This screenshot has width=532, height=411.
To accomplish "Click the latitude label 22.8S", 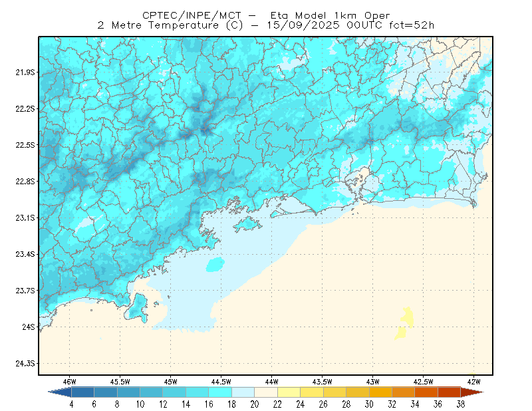I will [x=25, y=182].
